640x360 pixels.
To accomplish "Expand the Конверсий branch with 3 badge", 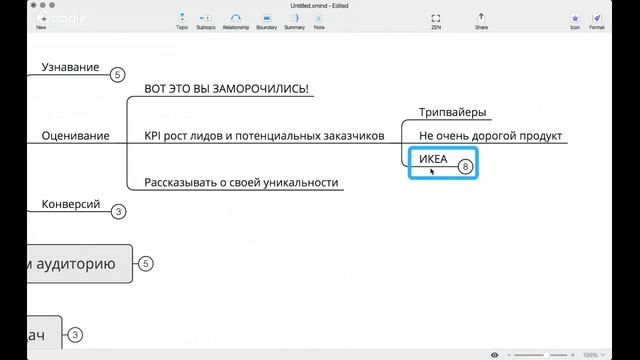I will 118,211.
